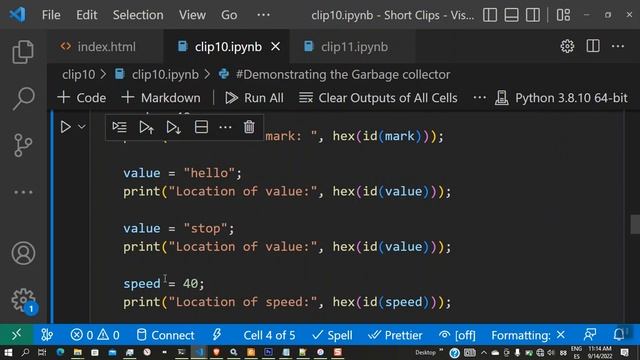The width and height of the screenshot is (640, 360).
Task: Toggle Primary Side Bar layout icon
Action: point(490,15)
